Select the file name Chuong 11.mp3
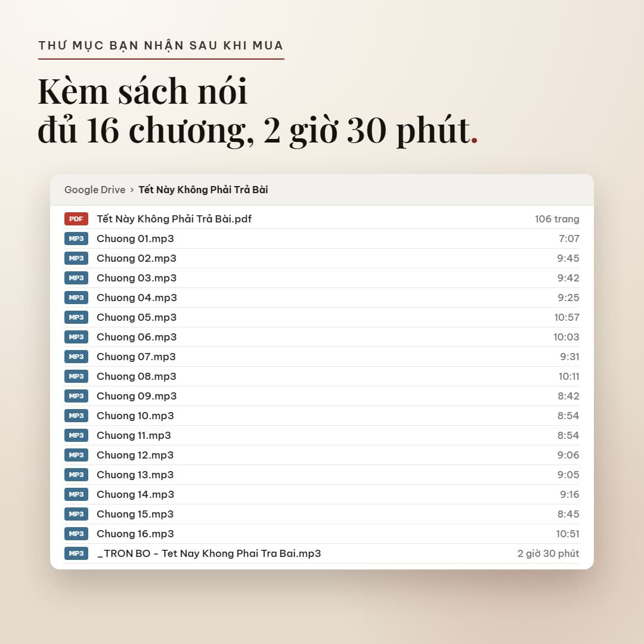This screenshot has width=644, height=644. [134, 435]
